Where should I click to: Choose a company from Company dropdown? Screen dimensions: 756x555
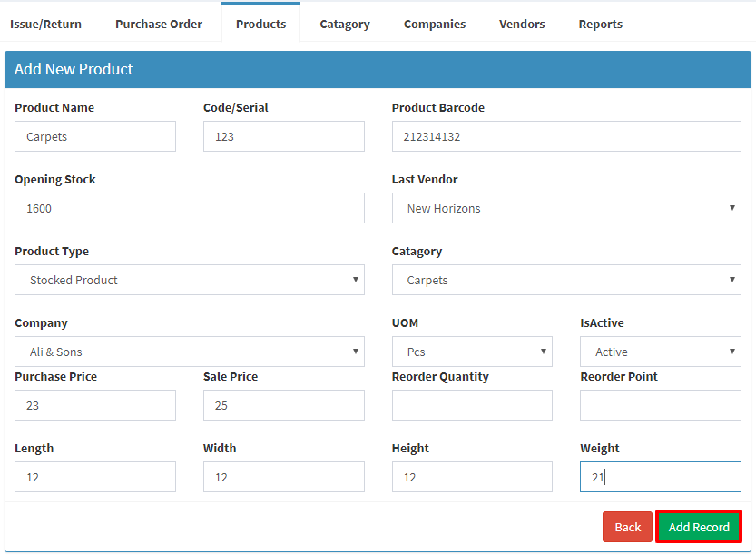[x=190, y=352]
